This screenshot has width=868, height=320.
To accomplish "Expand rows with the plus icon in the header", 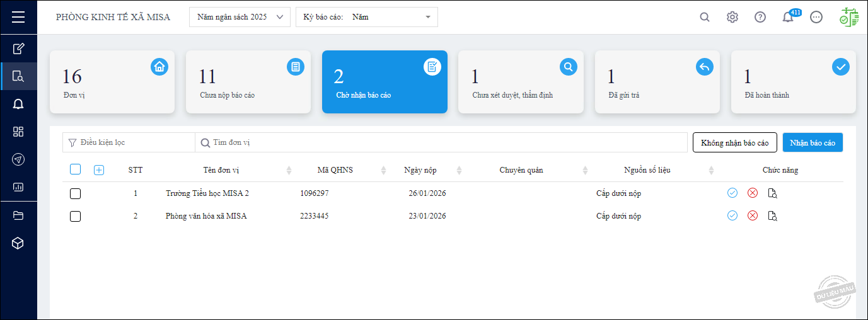I will click(99, 169).
